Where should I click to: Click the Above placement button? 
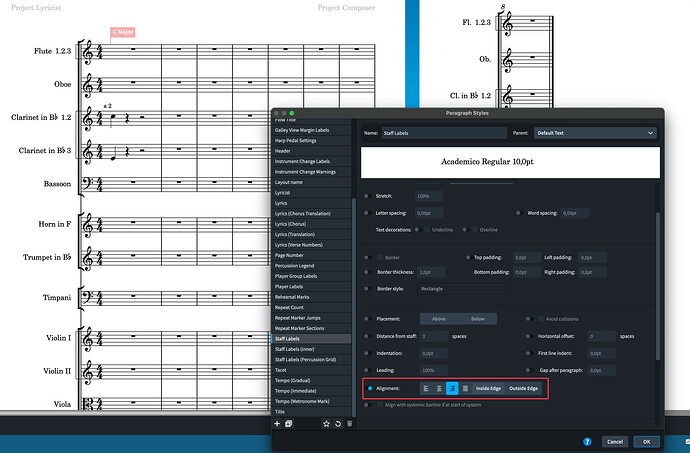[x=439, y=319]
